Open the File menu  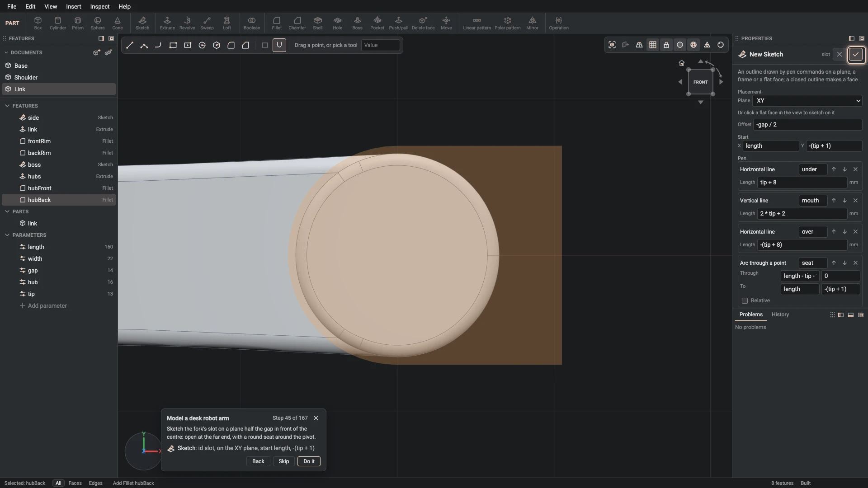pos(12,6)
